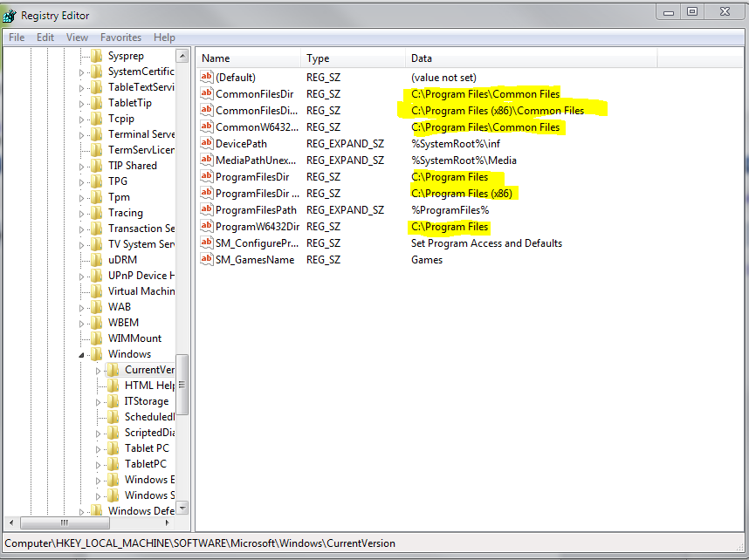
Task: Click the icon beside the (Default) value
Action: (x=206, y=77)
